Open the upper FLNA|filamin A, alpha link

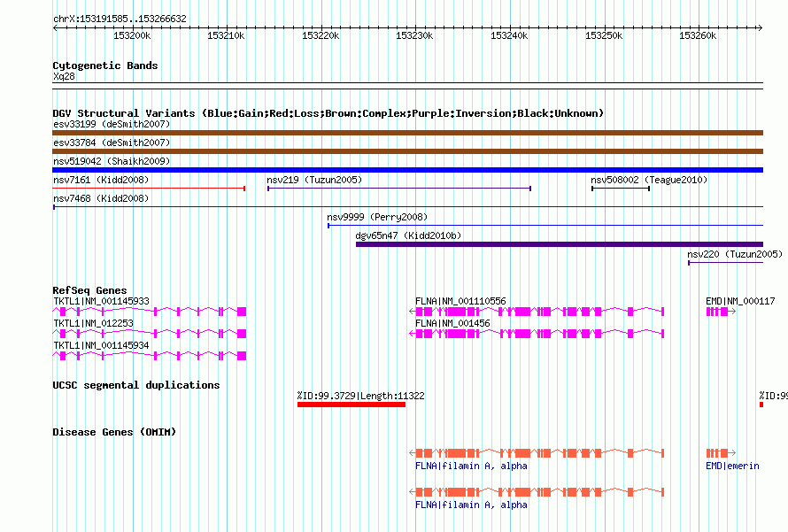471,466
